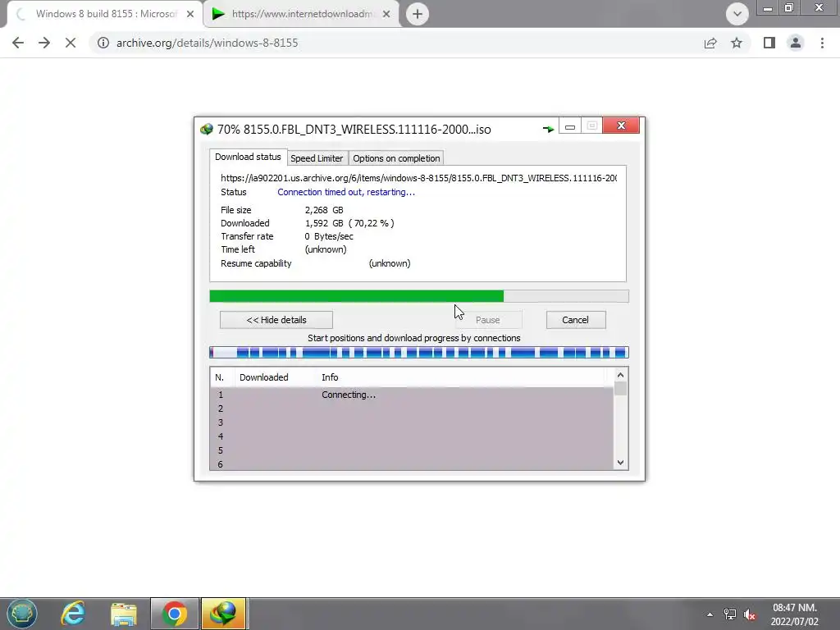Click the blue connections progress bar
Screen dimensions: 840x630
[419, 352]
